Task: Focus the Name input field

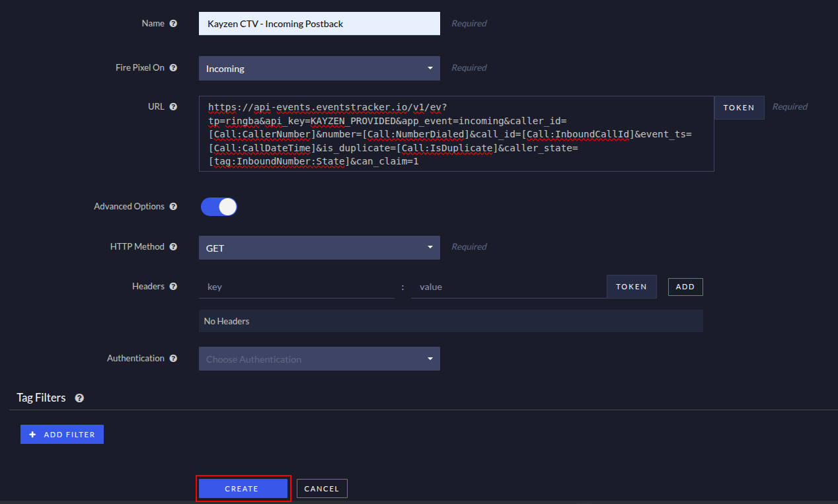Action: pyautogui.click(x=319, y=23)
